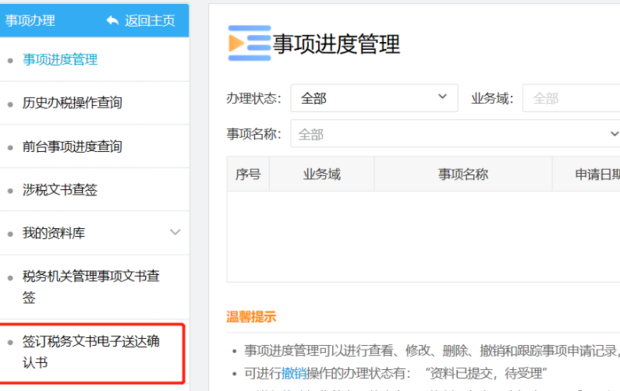Open 签订税务文书电子送达确认书
This screenshot has height=391, width=620.
(x=91, y=352)
